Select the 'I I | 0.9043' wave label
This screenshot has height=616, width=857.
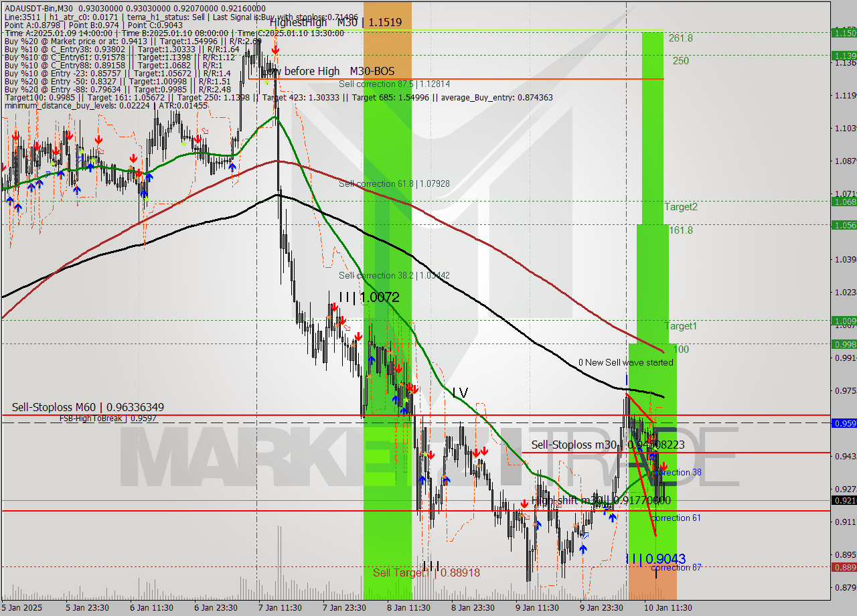point(656,558)
